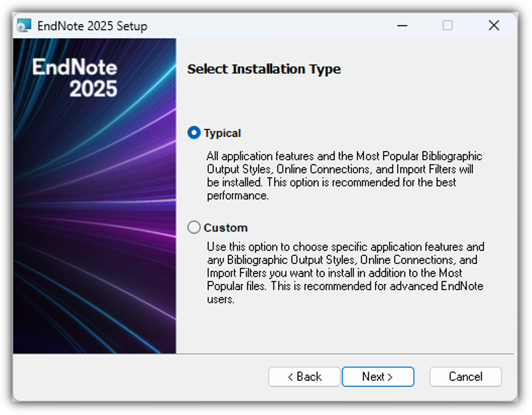
Task: Click the 'Select Installation Type' heading
Action: coord(264,69)
